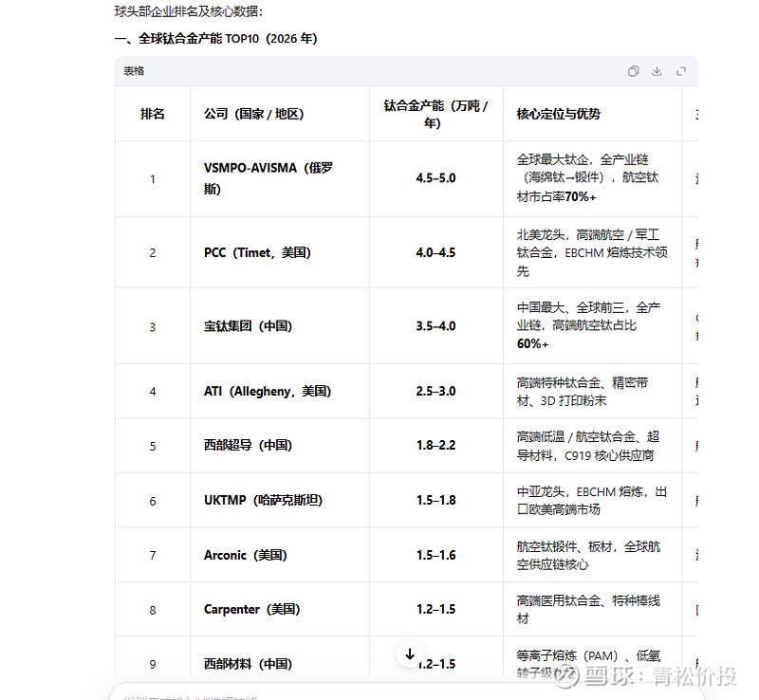759x700 pixels.
Task: Click the Arconic（美国）cell
Action: point(280,555)
